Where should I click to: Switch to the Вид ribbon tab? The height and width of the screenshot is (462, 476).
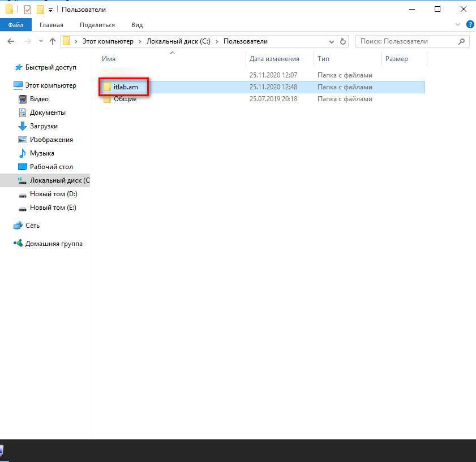137,25
